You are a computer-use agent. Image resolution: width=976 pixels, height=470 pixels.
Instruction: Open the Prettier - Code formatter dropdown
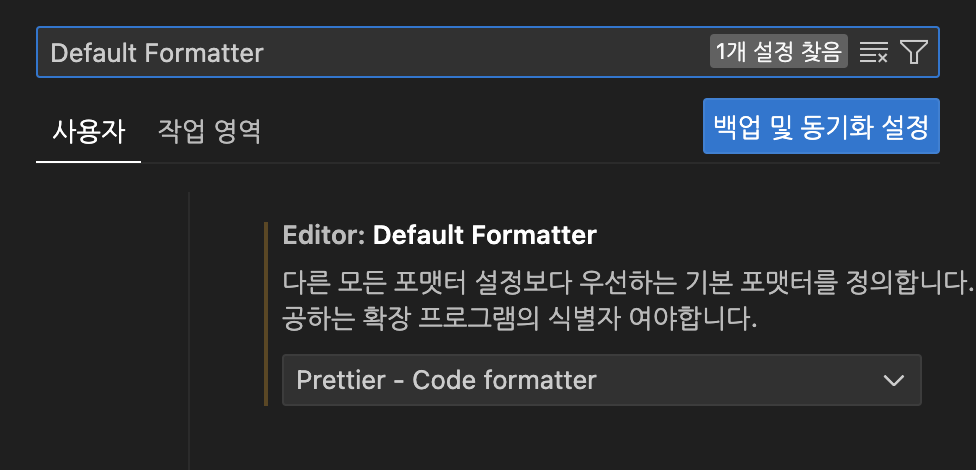click(601, 380)
